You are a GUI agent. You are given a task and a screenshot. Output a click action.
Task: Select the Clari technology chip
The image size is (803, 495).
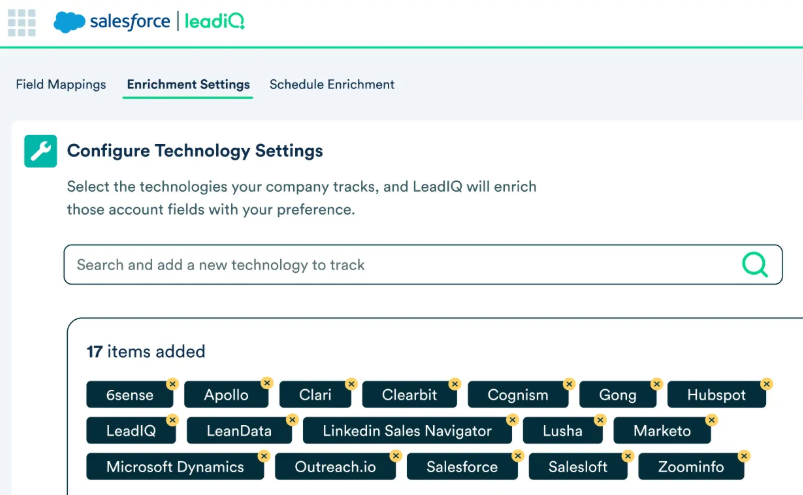(315, 395)
